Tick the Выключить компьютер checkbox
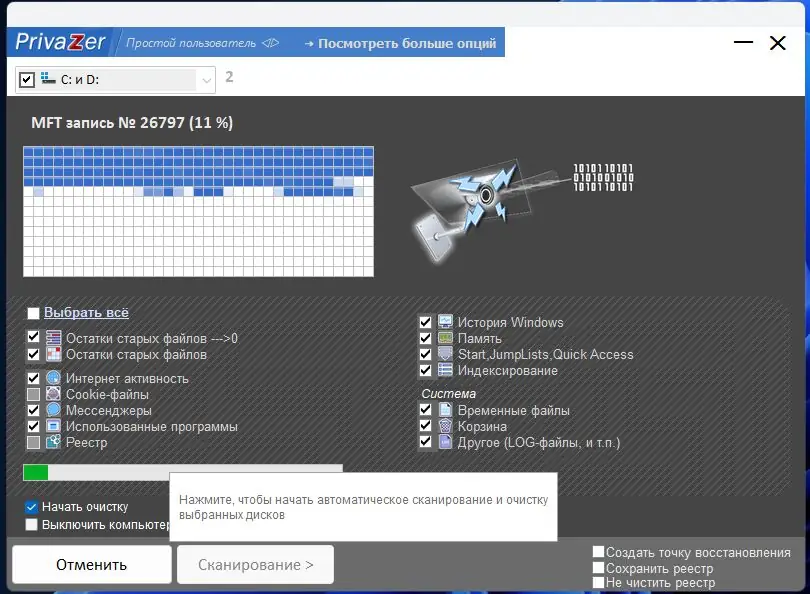The width and height of the screenshot is (810, 594). coord(32,524)
